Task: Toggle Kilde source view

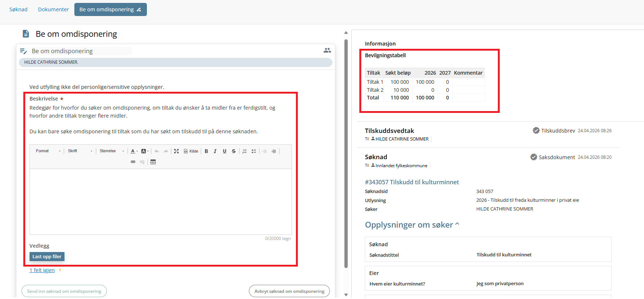Action: [191, 151]
